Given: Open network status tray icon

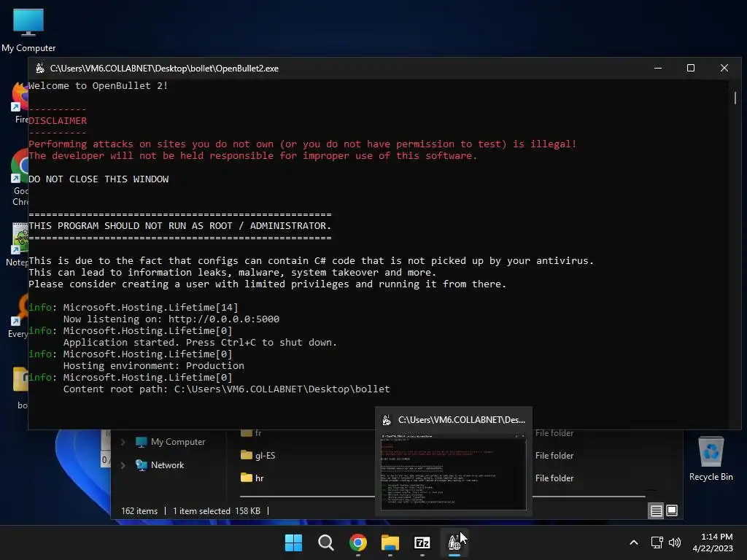Looking at the screenshot, I should pos(657,542).
